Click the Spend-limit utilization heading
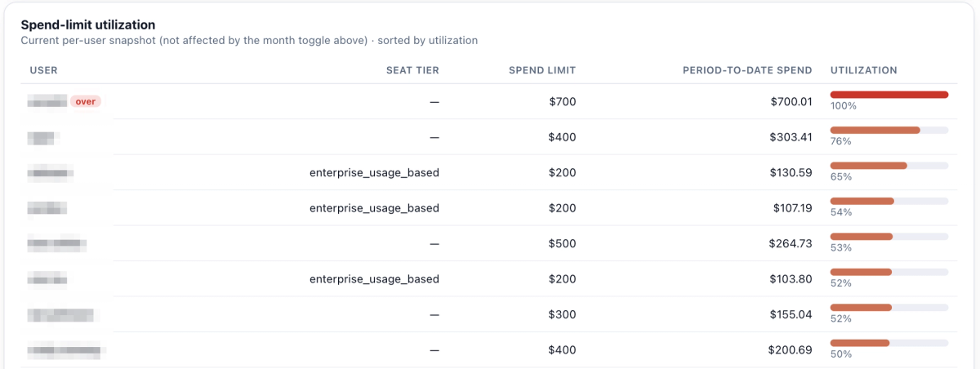980x369 pixels. click(88, 25)
